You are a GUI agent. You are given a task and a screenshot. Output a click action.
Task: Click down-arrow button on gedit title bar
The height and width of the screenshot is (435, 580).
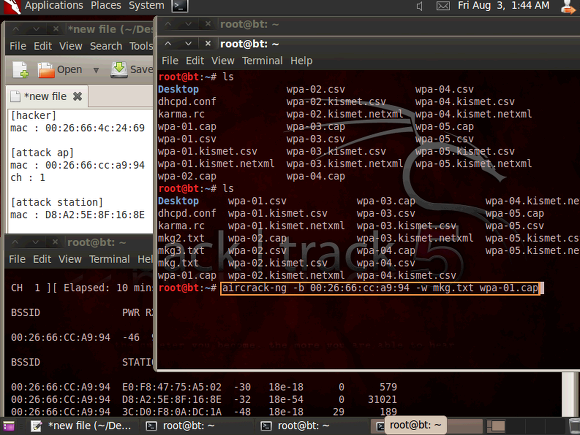point(36,29)
